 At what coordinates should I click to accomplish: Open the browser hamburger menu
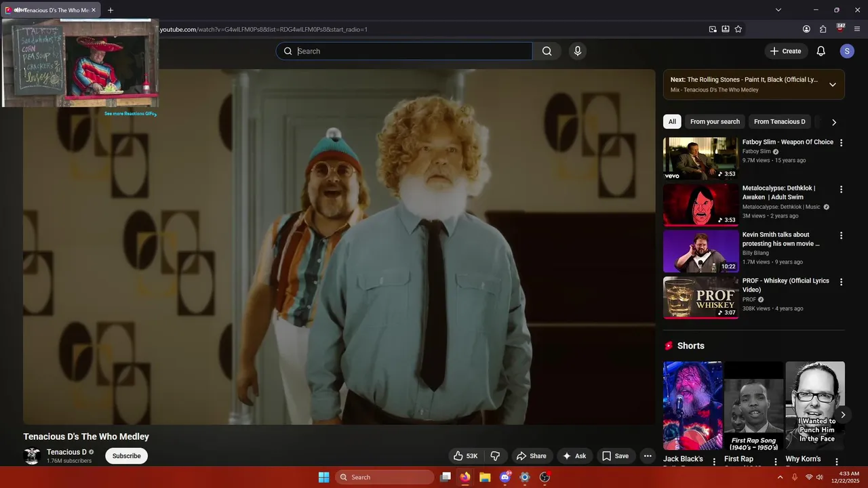coord(857,29)
